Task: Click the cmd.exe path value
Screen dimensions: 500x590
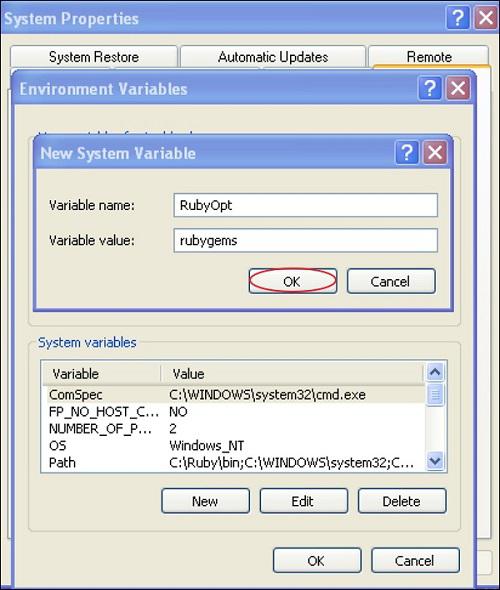Action: 267,395
